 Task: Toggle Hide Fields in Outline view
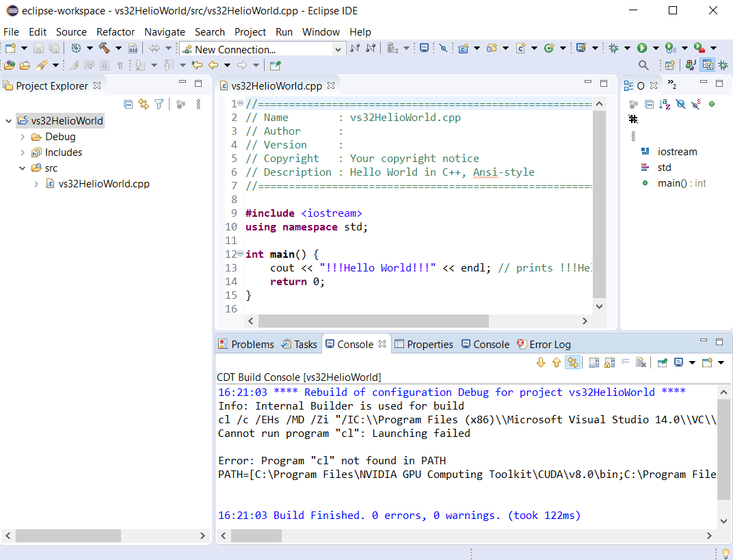click(x=680, y=104)
